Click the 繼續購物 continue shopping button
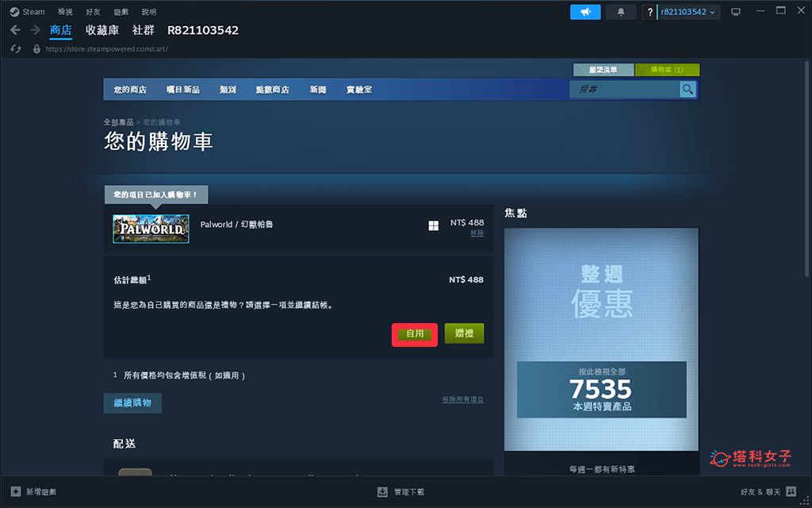This screenshot has height=508, width=812. [x=132, y=403]
